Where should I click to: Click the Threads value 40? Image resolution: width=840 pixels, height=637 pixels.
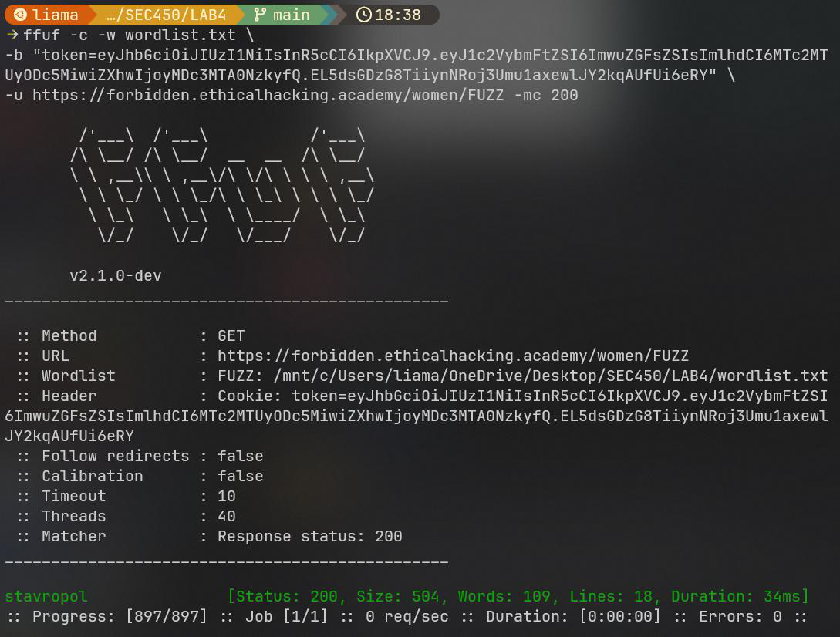tap(227, 516)
